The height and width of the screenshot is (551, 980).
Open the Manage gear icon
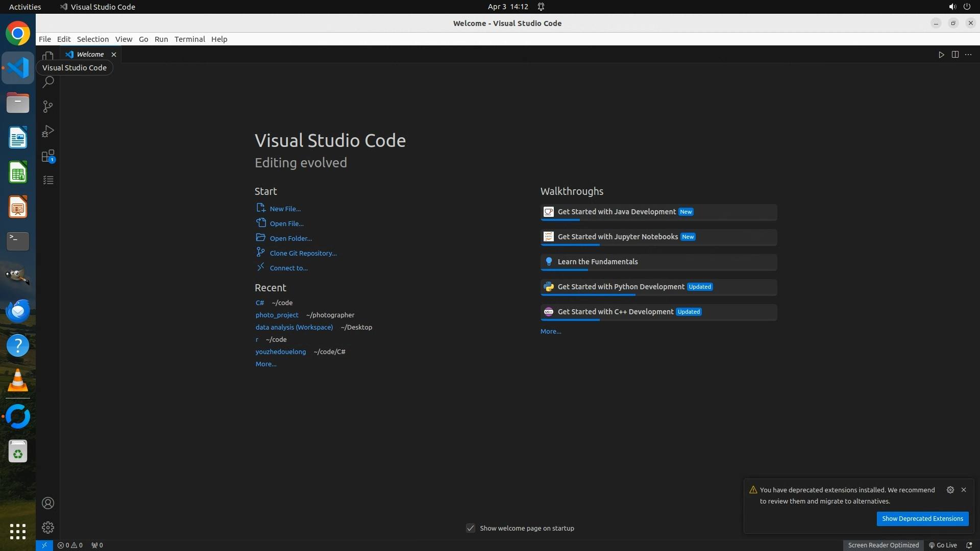pyautogui.click(x=48, y=528)
